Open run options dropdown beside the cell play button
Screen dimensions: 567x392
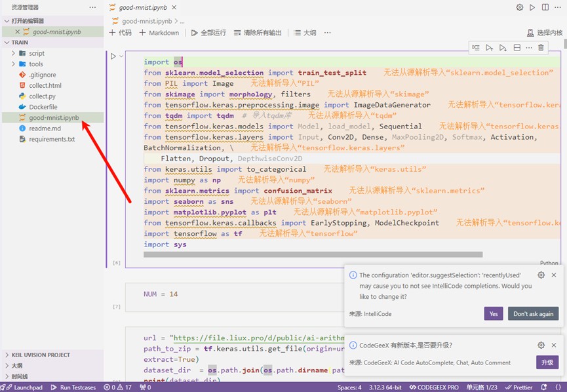pyautogui.click(x=121, y=56)
